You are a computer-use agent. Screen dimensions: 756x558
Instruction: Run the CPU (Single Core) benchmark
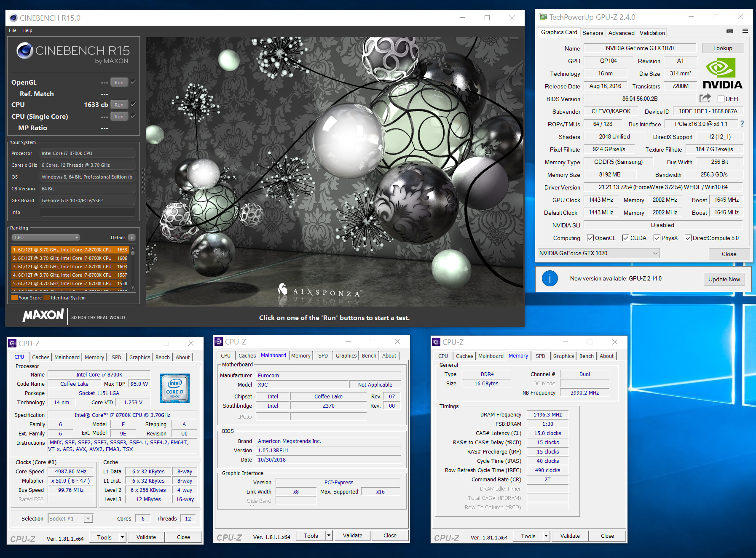tap(119, 117)
